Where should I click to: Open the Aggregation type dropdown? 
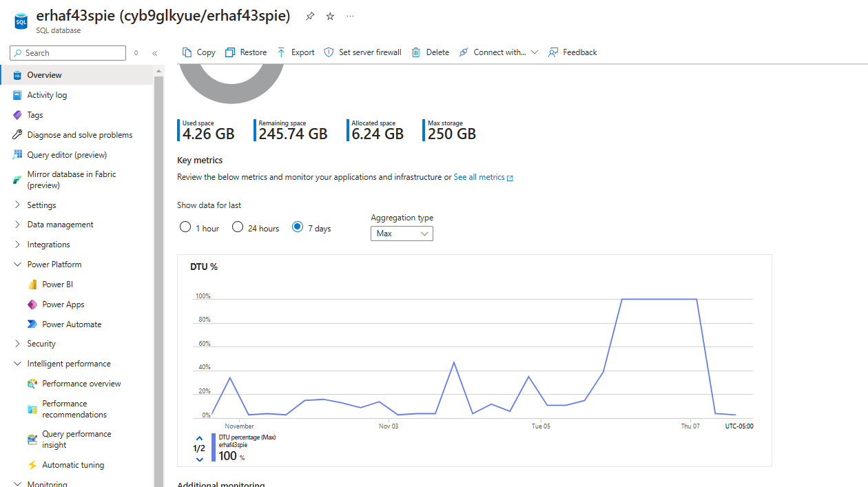[402, 234]
